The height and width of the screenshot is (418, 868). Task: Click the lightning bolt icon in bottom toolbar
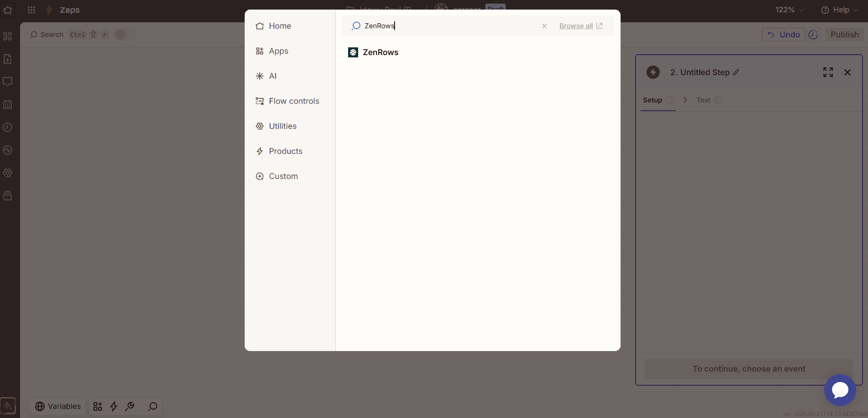click(x=114, y=406)
